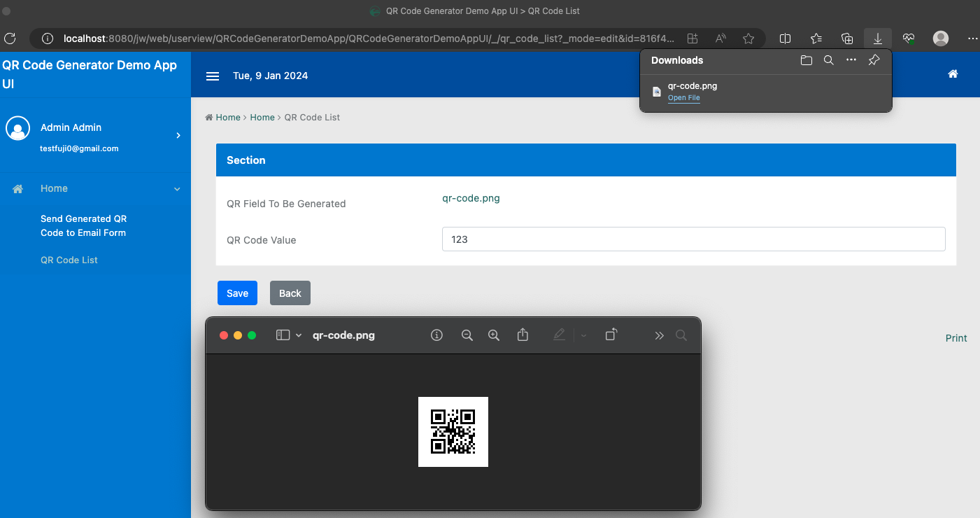Viewport: 980px width, 518px height.
Task: Click the qr-code.png file icon in Downloads
Action: 656,92
